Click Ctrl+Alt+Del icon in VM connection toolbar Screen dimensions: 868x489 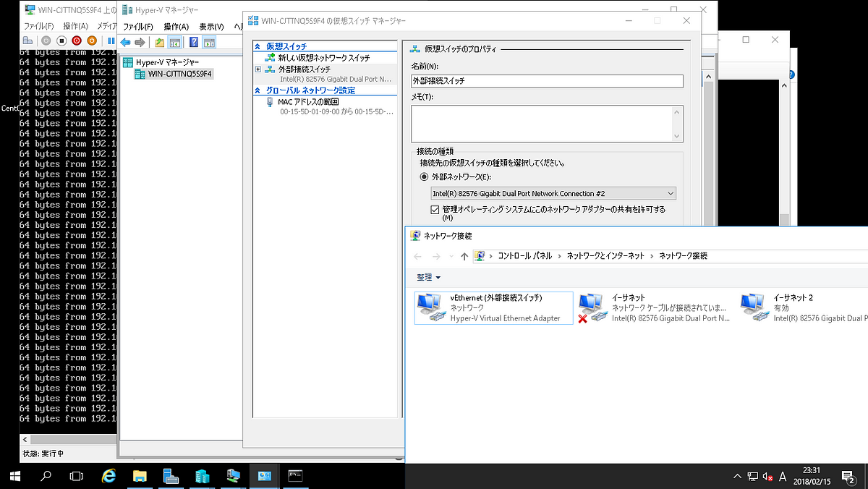point(27,41)
